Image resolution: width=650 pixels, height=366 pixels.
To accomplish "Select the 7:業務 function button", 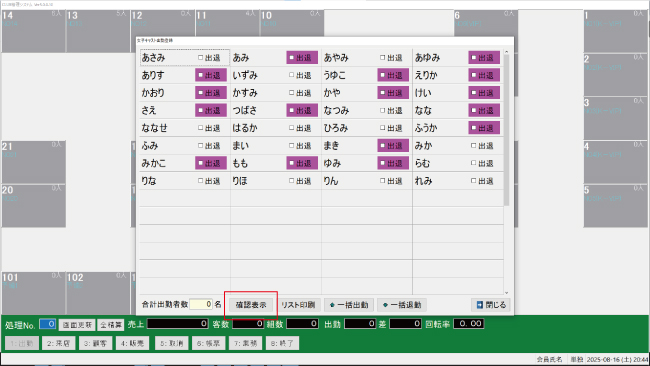I will click(245, 343).
